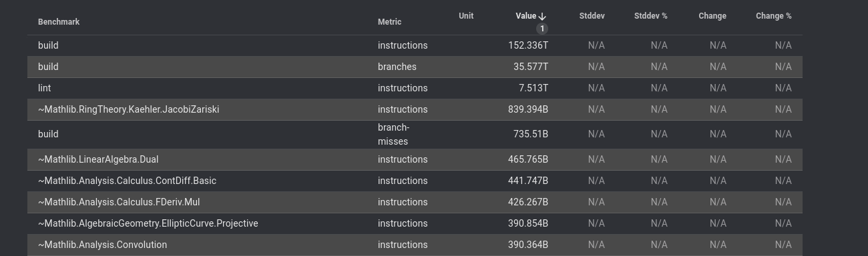Viewport: 868px width, 256px height.
Task: Click the Change % column header
Action: (x=773, y=16)
